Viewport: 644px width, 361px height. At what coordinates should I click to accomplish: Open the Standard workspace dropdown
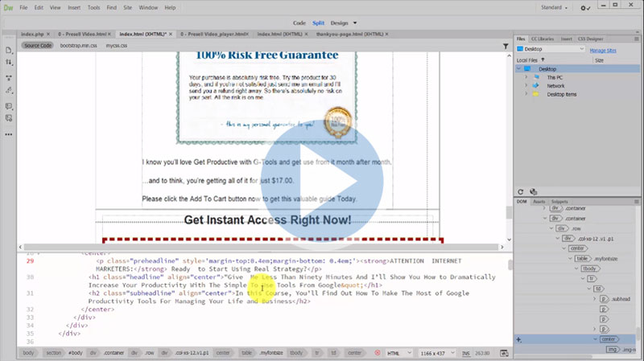coord(555,8)
